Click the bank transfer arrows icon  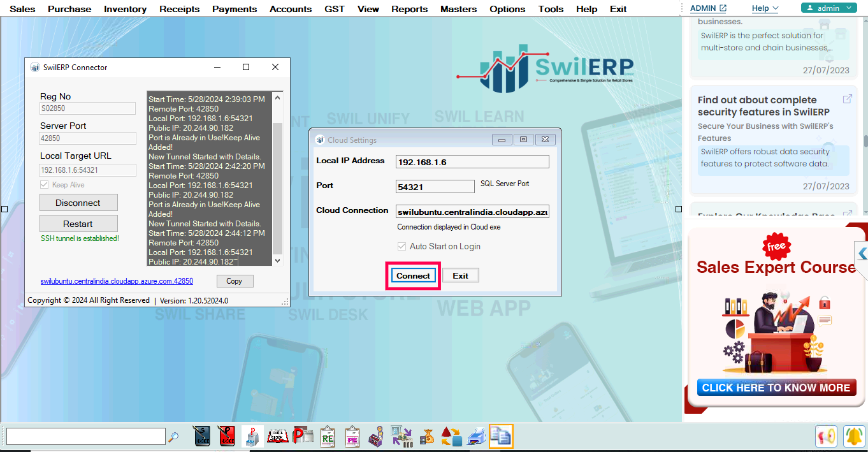click(401, 436)
